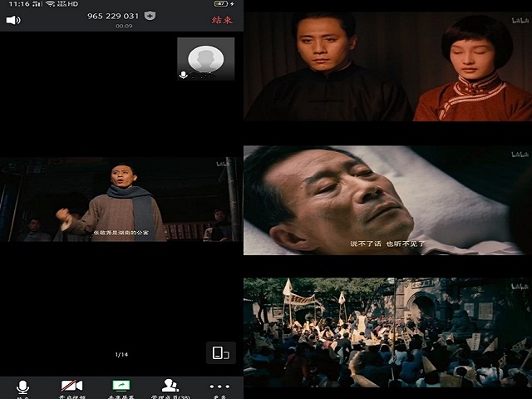Image resolution: width=532 pixels, height=399 pixels.
Task: Open the meeting security shield icon
Action: [150, 16]
